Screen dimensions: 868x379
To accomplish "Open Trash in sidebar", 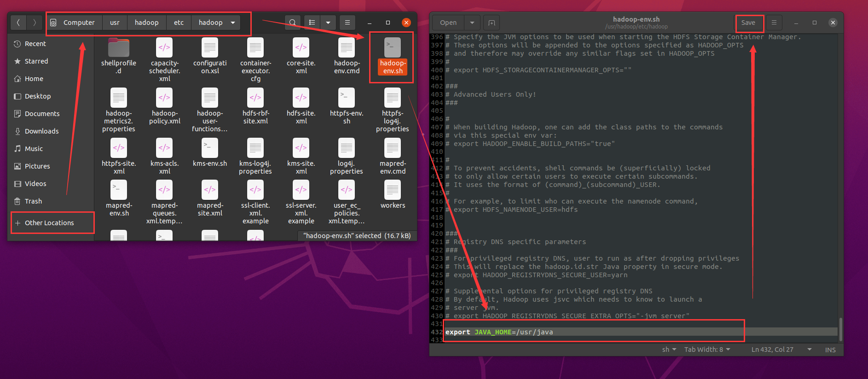I will pos(51,201).
